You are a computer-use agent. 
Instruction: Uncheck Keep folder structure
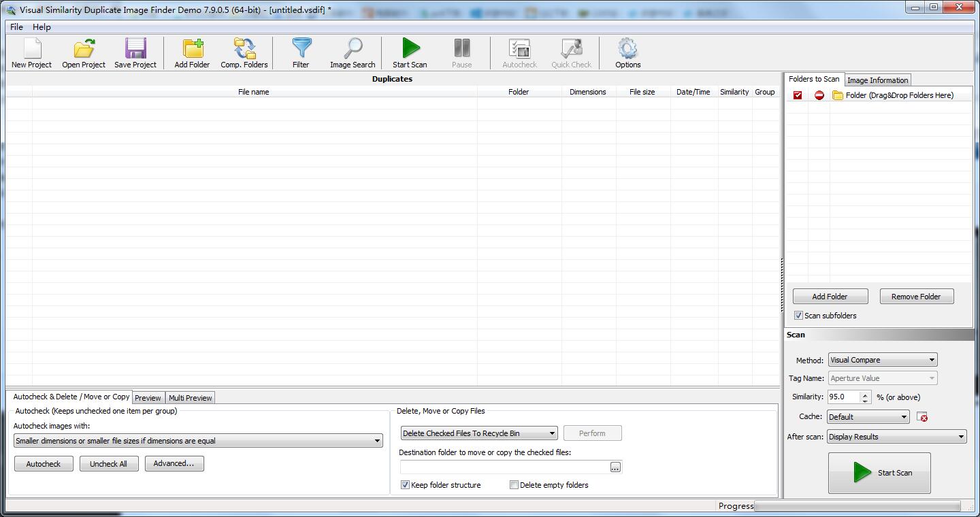tap(405, 485)
